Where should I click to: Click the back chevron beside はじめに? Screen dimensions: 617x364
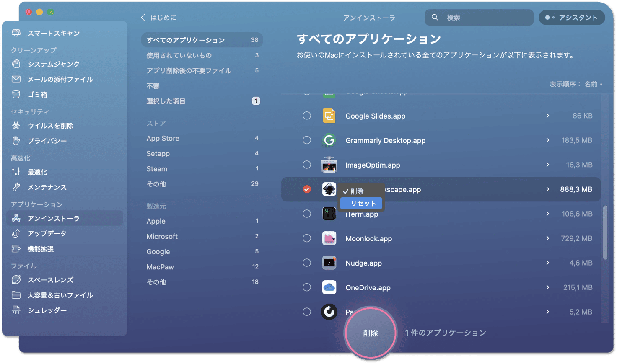[143, 17]
